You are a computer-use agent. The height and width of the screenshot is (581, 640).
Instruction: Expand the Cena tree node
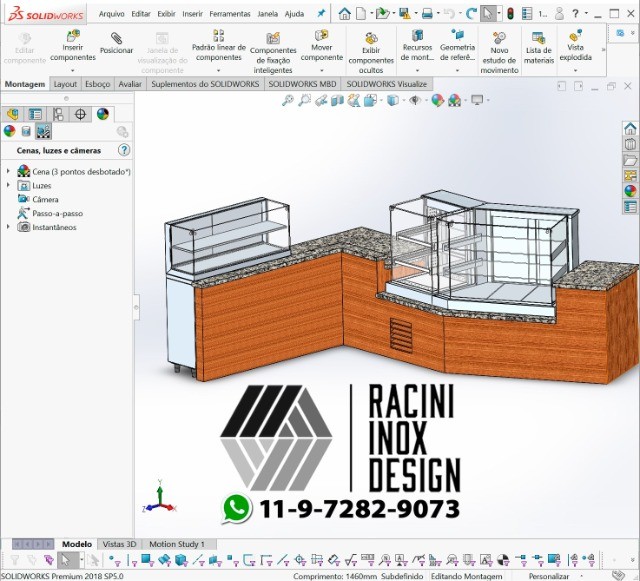tap(8, 171)
